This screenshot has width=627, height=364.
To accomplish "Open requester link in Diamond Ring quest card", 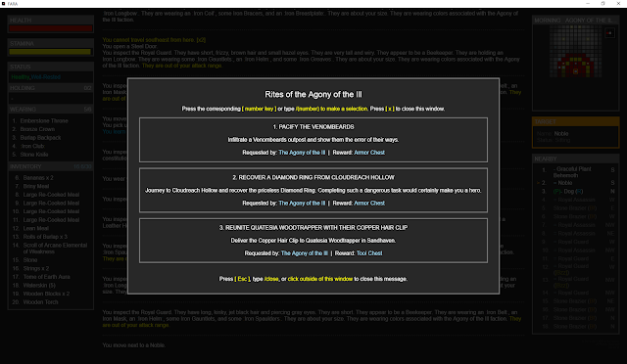I will click(302, 203).
